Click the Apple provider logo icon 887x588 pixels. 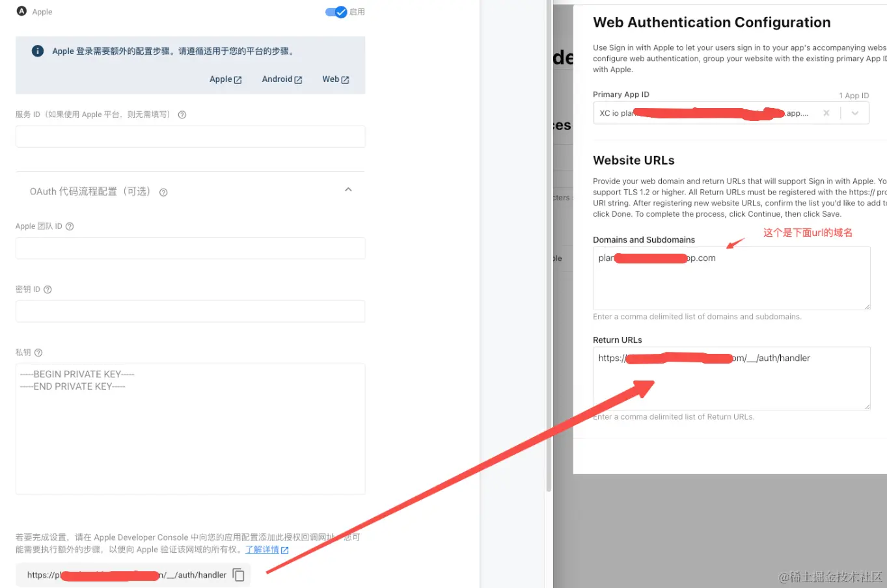pos(21,11)
